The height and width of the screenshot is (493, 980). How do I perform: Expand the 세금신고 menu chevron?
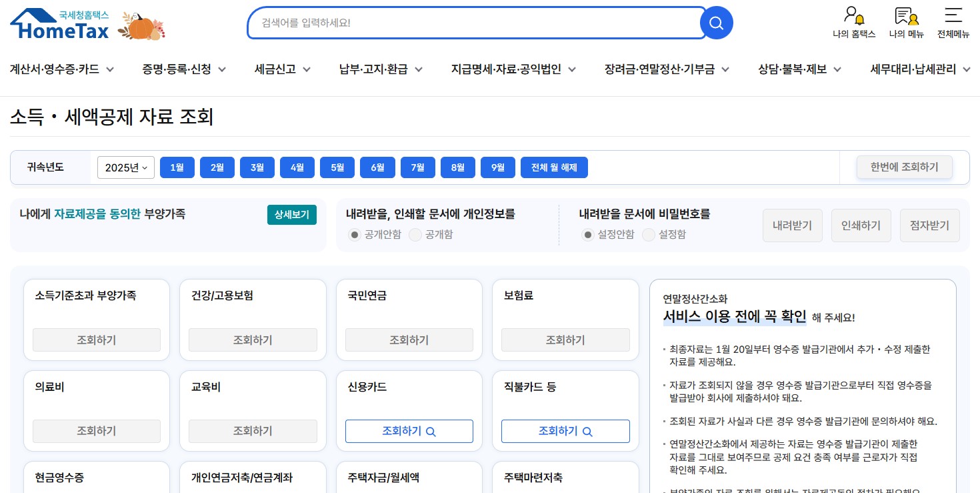(x=306, y=69)
